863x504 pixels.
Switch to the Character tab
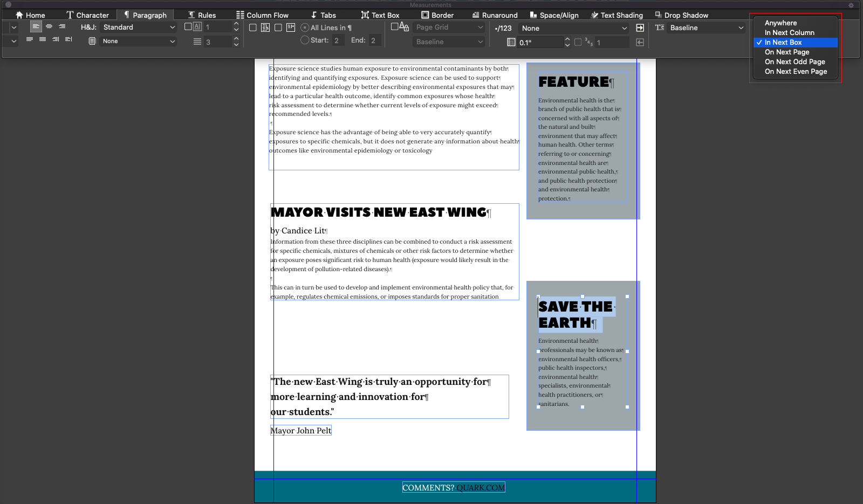[x=87, y=15]
